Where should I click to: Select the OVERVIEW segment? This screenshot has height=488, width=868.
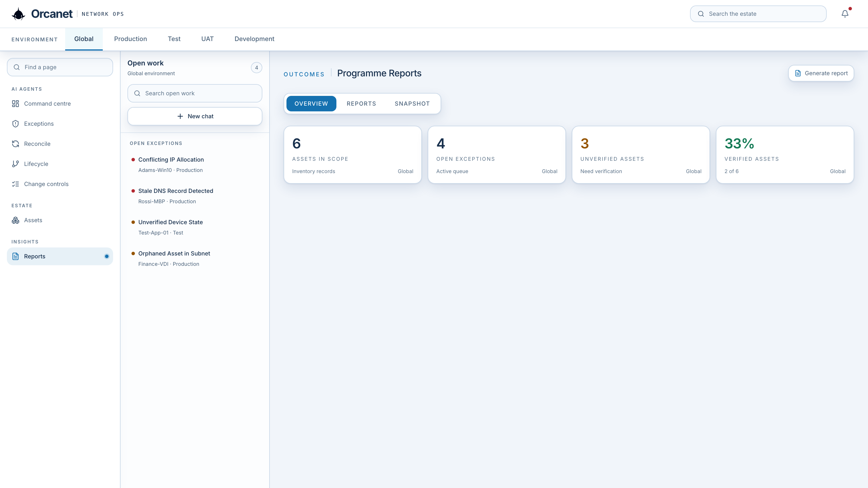click(311, 103)
